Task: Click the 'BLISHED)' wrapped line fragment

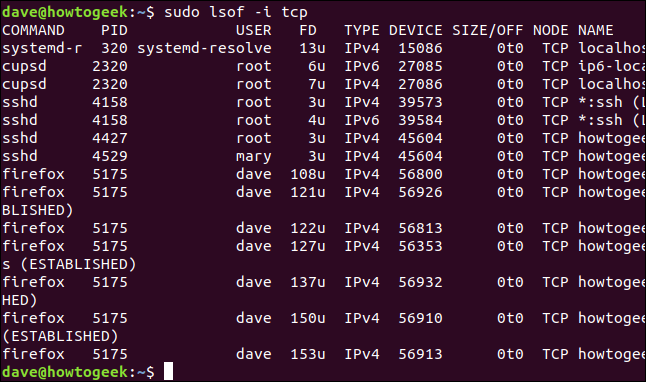Action: (x=37, y=211)
